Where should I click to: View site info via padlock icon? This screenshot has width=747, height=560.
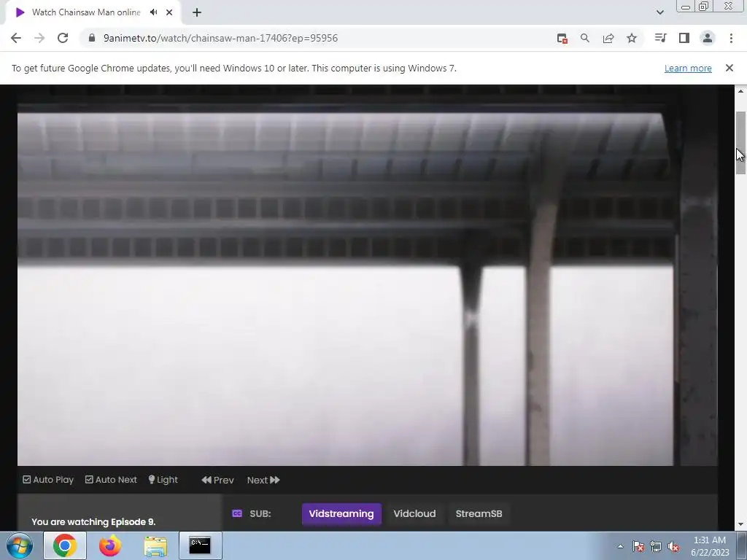(x=92, y=38)
